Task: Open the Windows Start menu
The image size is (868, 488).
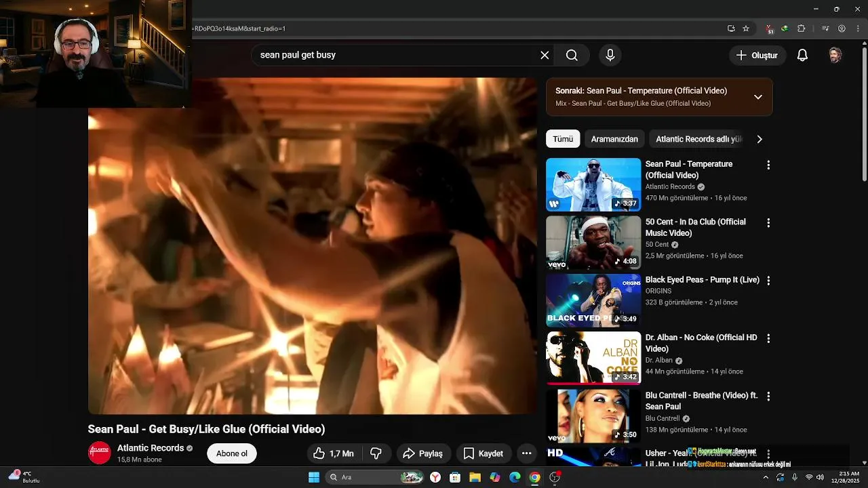Action: click(314, 477)
